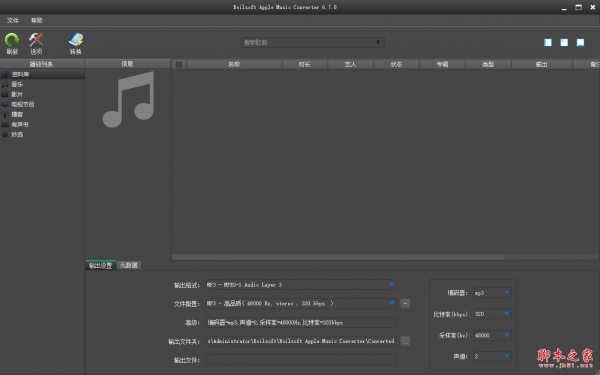Click the green 刷新 refresh icon
Viewport: 600px width, 375px height.
point(12,40)
